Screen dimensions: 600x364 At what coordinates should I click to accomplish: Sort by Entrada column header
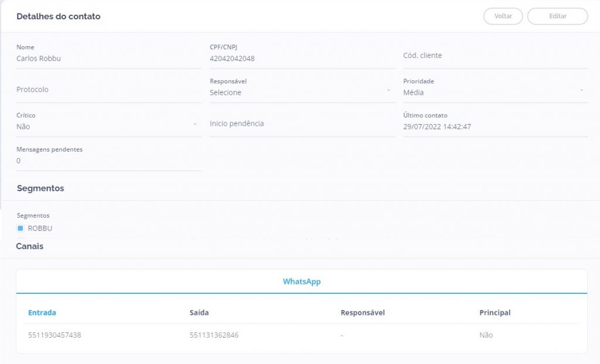pyautogui.click(x=42, y=313)
